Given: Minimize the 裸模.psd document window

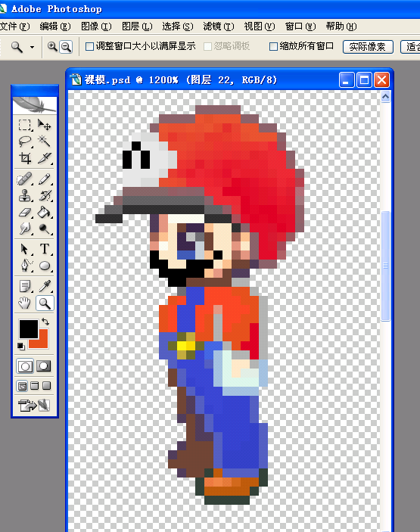Looking at the screenshot, I should click(347, 80).
